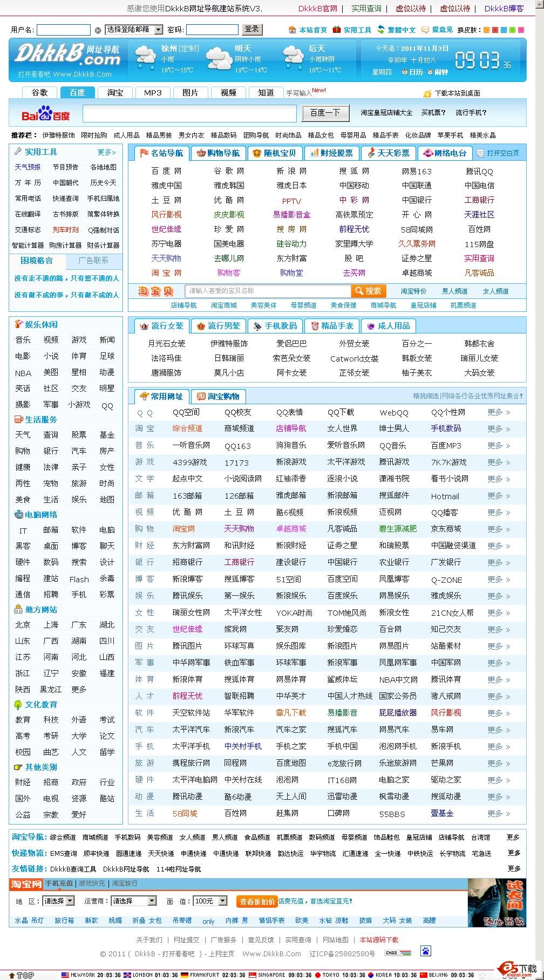Viewport: 544px width, 980px height.
Task: Click the computer icon beside 电脑网络
Action: point(18,514)
